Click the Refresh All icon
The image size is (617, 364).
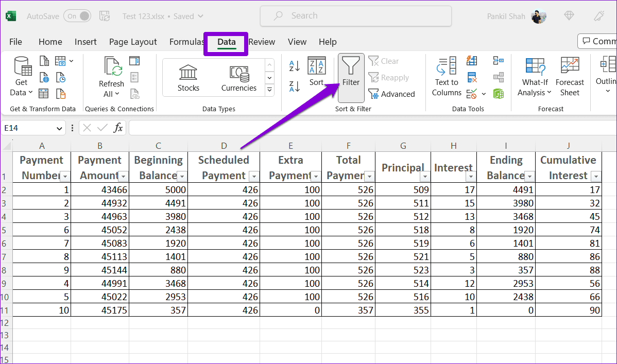tap(113, 66)
